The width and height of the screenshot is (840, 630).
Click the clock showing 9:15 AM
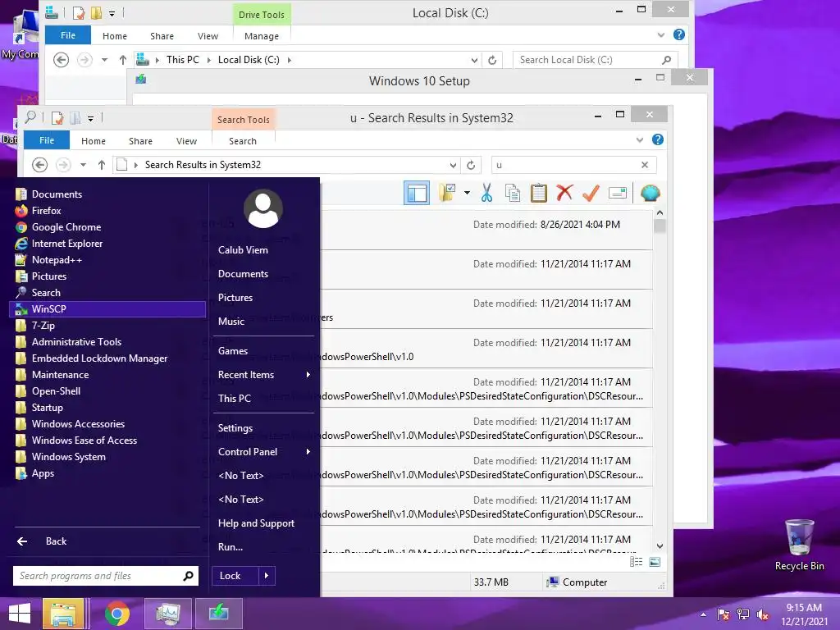click(x=804, y=608)
